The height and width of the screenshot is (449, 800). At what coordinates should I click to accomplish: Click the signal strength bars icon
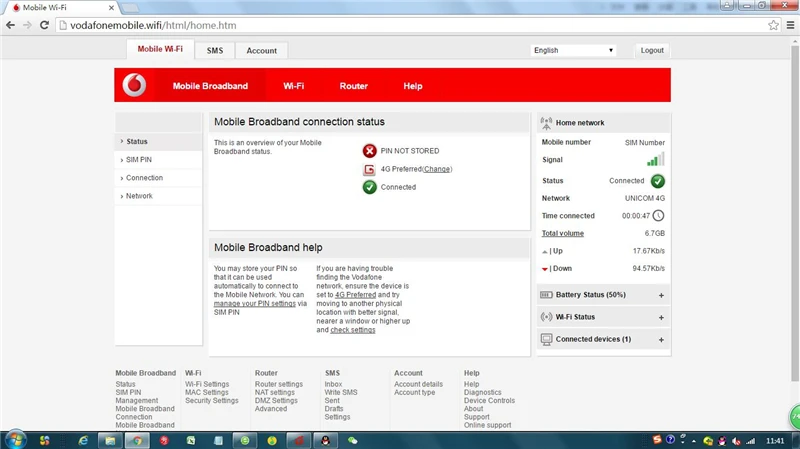point(656,159)
